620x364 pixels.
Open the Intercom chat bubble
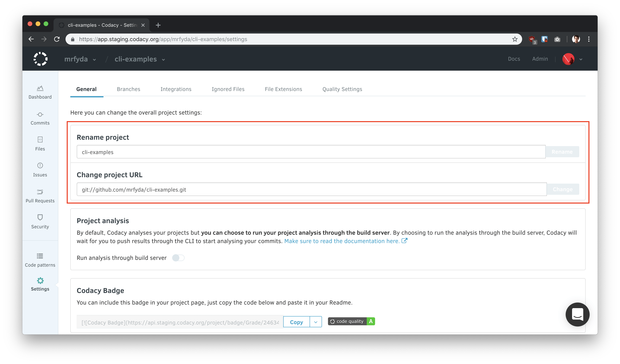point(577,314)
